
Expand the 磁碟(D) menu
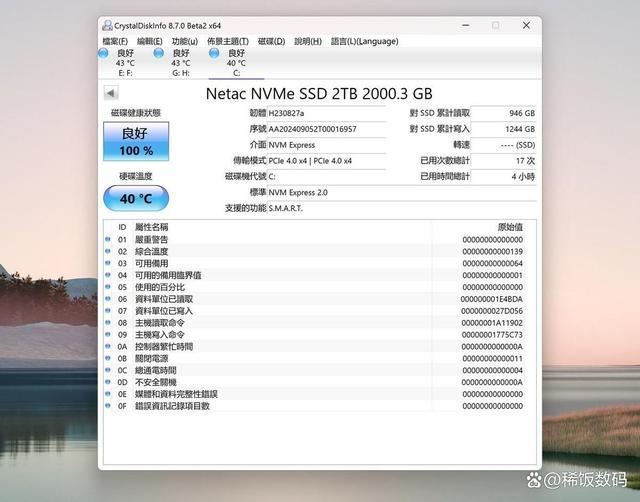(272, 41)
